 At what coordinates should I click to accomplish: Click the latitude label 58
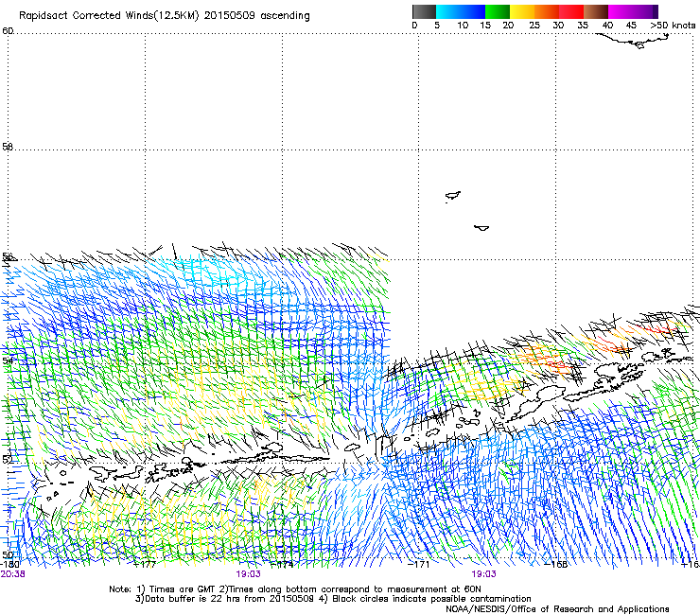tap(8, 147)
